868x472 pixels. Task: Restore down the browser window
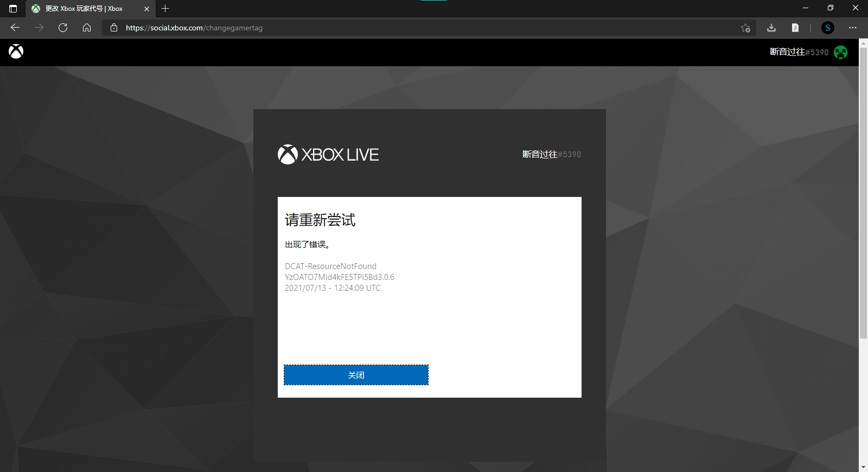point(830,8)
